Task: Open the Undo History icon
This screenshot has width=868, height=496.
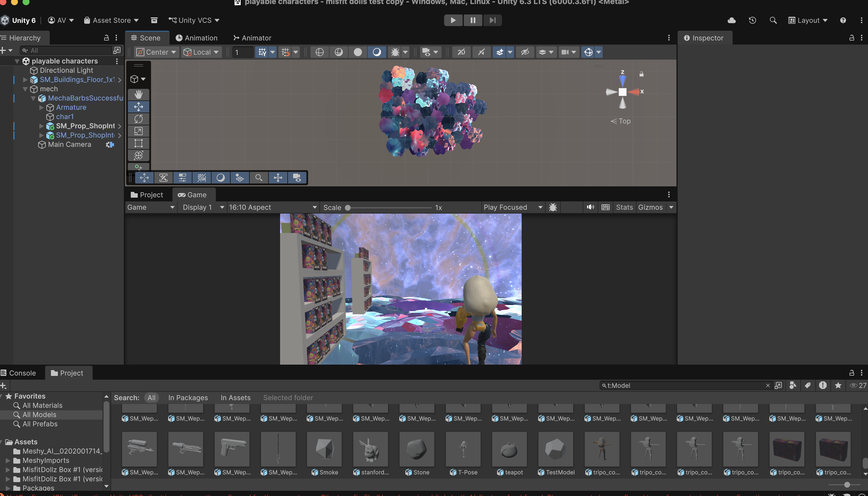Action: (x=752, y=20)
